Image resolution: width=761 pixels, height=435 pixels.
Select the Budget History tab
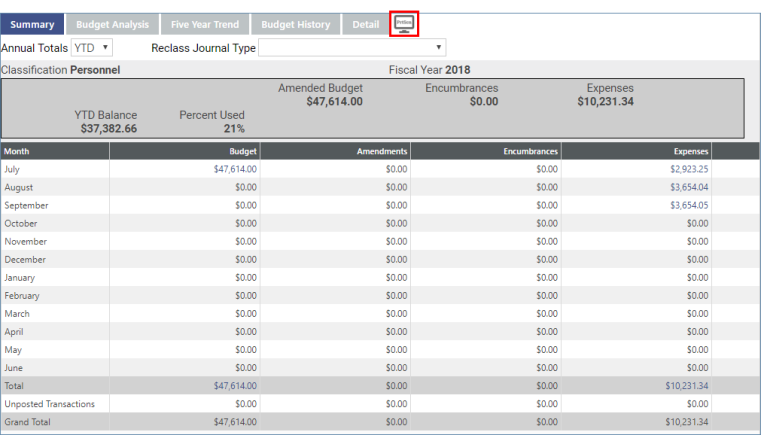click(295, 25)
